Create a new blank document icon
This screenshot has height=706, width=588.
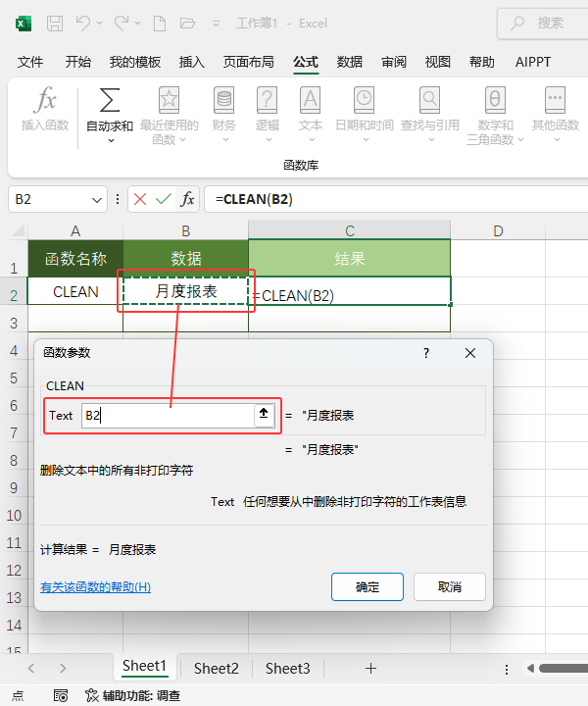160,23
